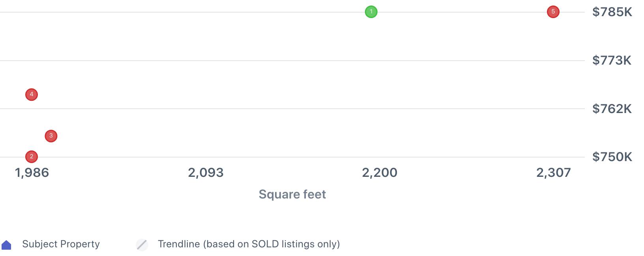644x256 pixels.
Task: Click green comparable marker number 1
Action: [371, 12]
